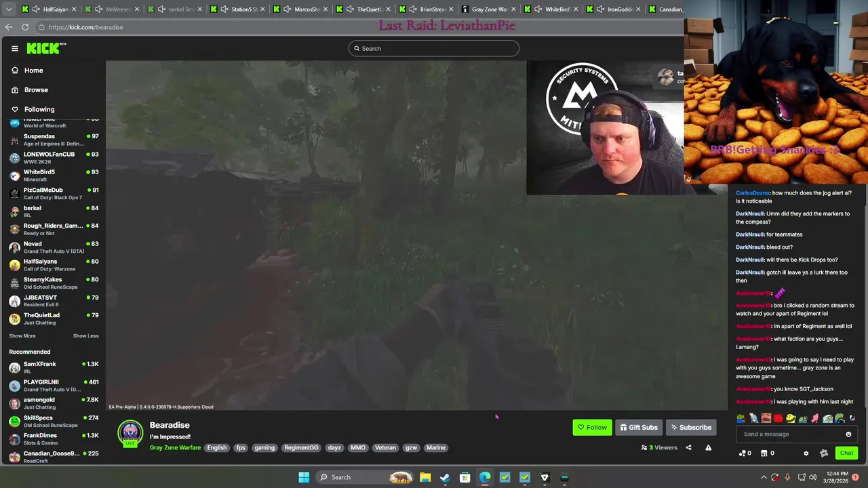
Task: Switch to the BrianStream browser tab
Action: (x=427, y=9)
